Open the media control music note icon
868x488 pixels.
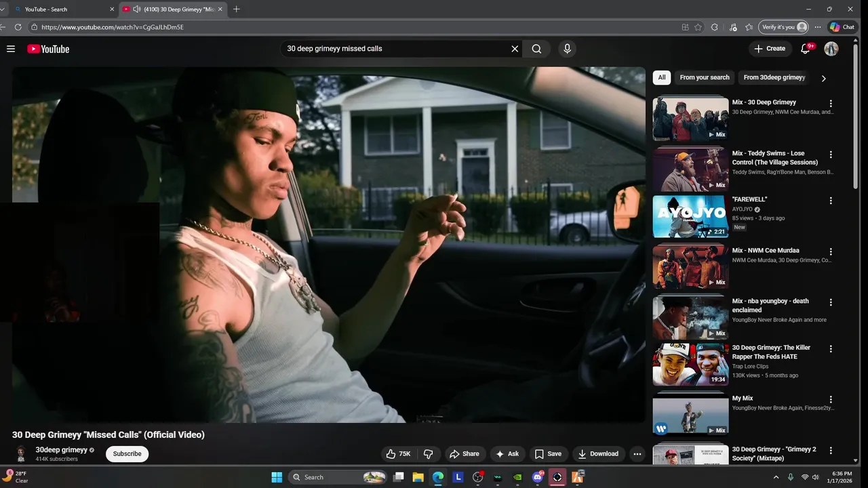733,27
